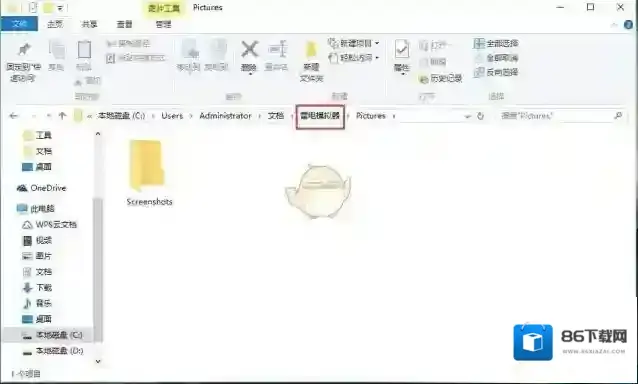Click History (历史记录) in the ribbon

click(441, 78)
